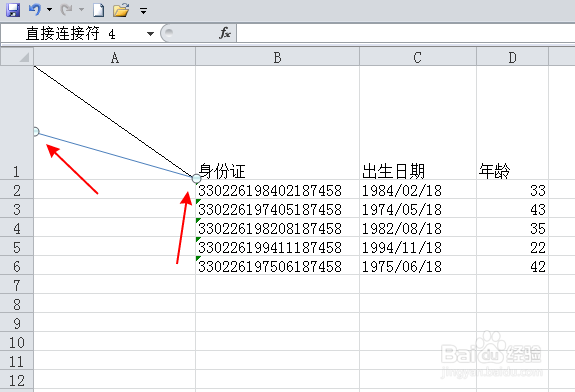
Task: Select birth date cell 1994/11/18
Action: (418, 246)
